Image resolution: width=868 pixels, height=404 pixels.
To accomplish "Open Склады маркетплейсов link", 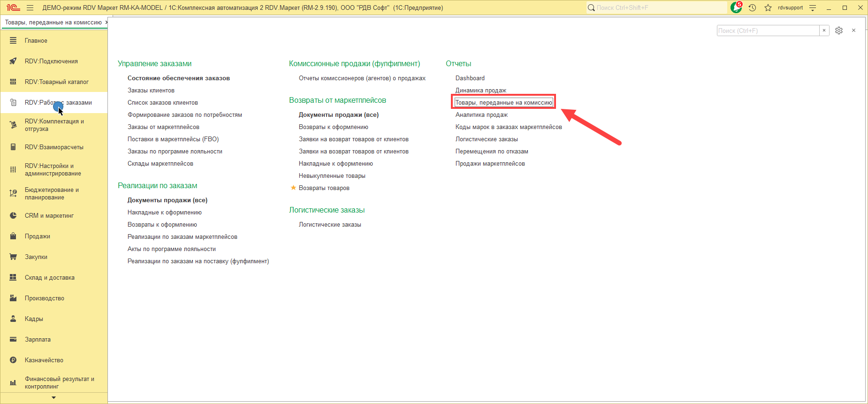I will click(x=160, y=164).
